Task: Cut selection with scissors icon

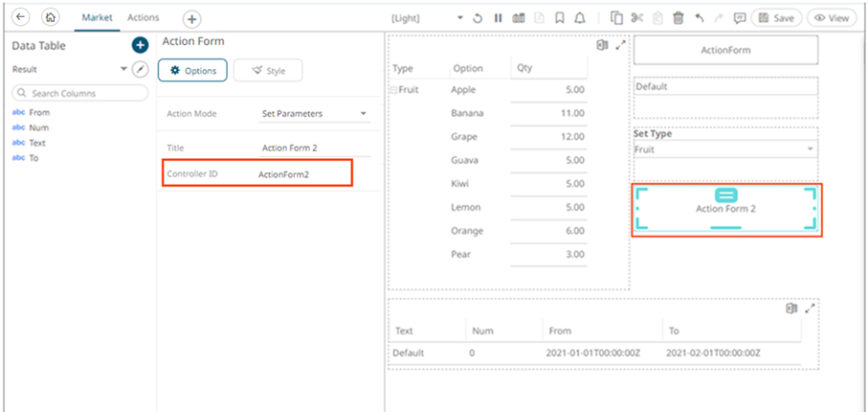Action: tap(637, 18)
